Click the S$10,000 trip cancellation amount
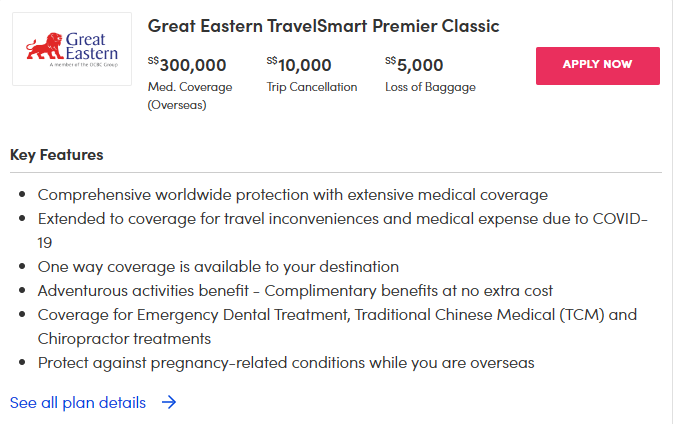 (299, 65)
